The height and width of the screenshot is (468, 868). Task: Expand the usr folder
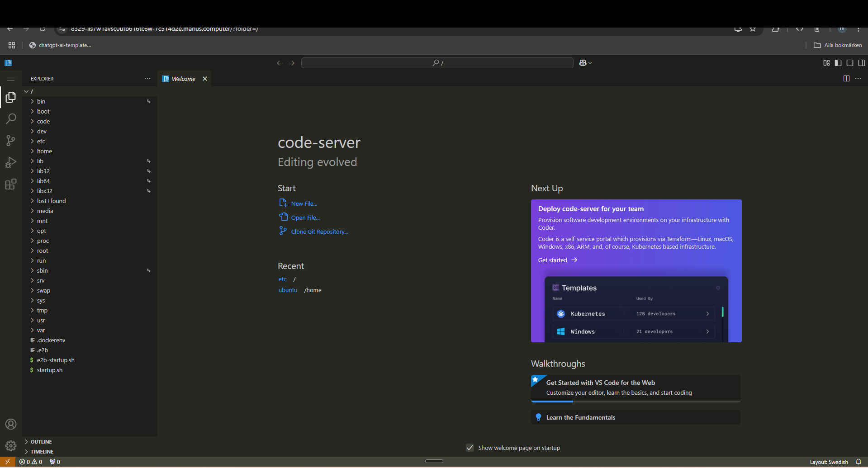pos(90,320)
